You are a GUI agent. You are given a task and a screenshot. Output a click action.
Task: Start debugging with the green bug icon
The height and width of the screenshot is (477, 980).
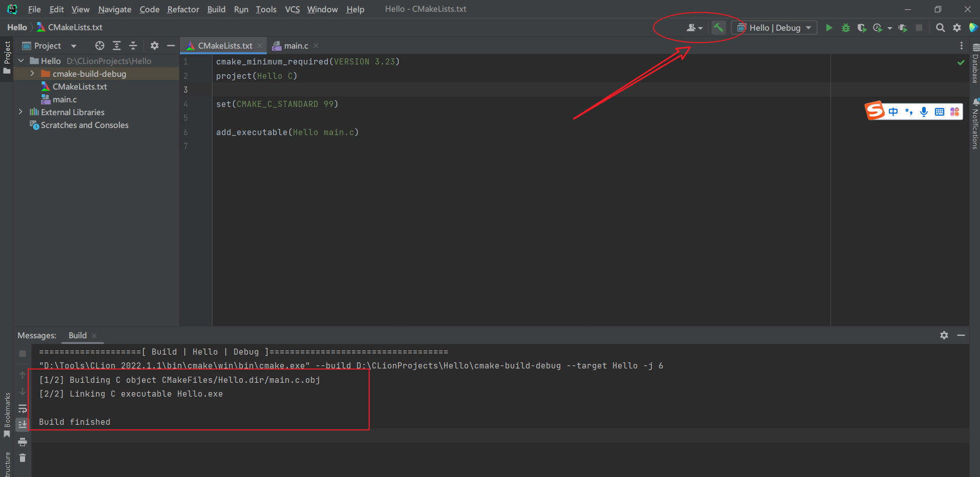point(846,28)
